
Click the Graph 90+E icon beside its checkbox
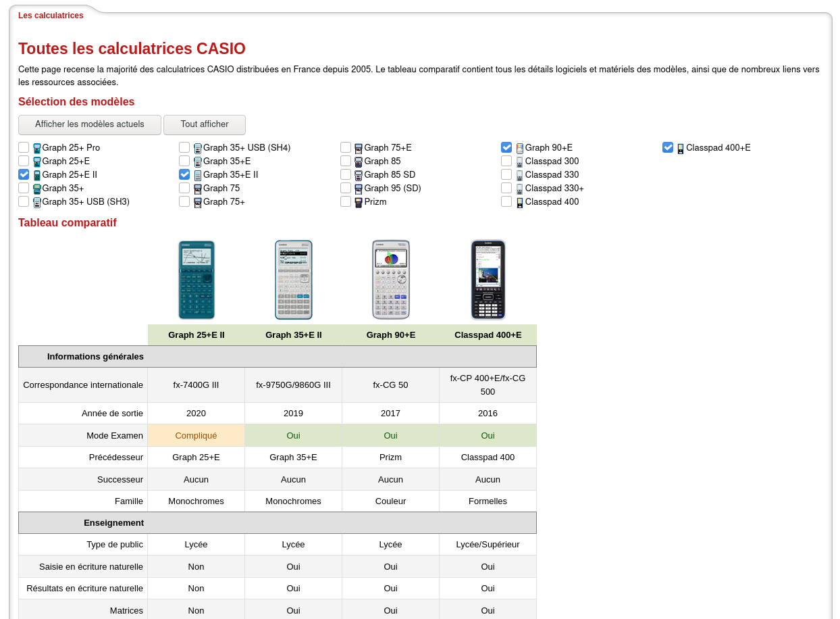click(x=519, y=148)
